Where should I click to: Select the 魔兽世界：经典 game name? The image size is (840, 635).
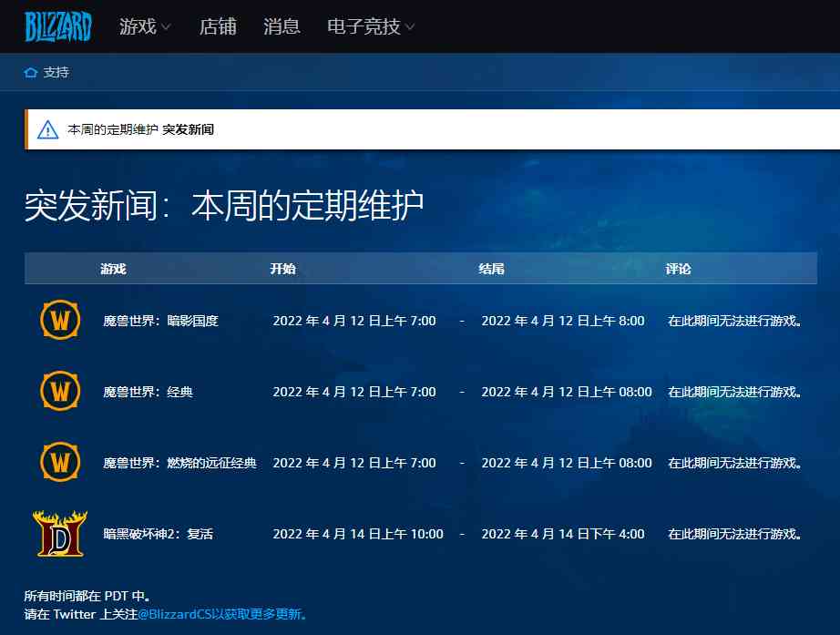[148, 393]
